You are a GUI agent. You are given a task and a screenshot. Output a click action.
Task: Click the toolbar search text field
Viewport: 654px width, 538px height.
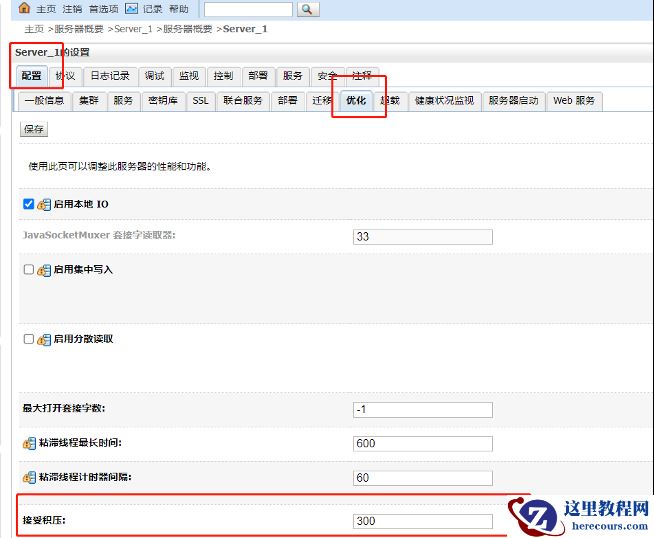[248, 9]
